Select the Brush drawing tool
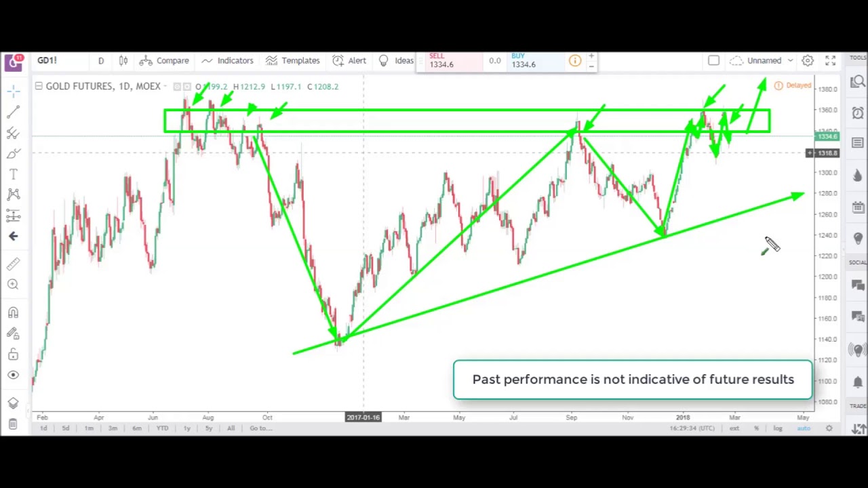 13,153
